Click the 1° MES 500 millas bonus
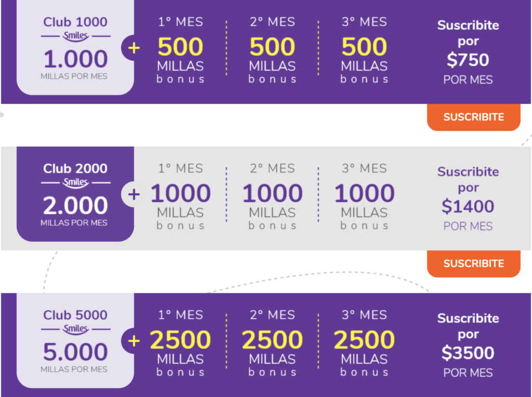Viewport: 532px width, 397px height. pos(180,49)
